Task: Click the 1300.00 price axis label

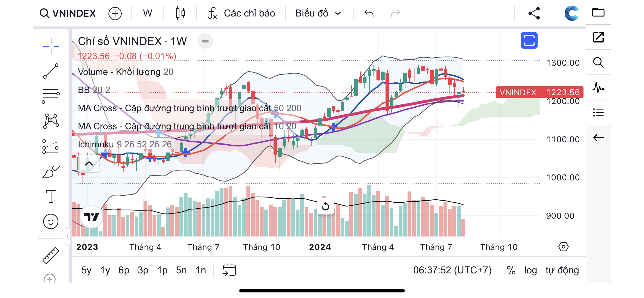Action: point(563,63)
